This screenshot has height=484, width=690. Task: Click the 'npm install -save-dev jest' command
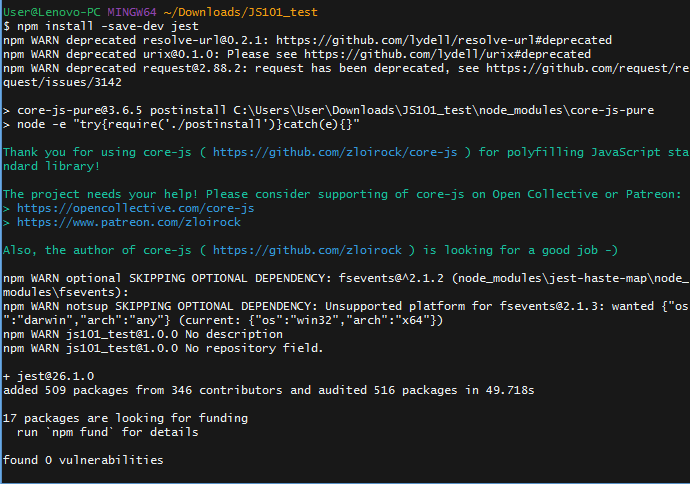click(x=108, y=26)
